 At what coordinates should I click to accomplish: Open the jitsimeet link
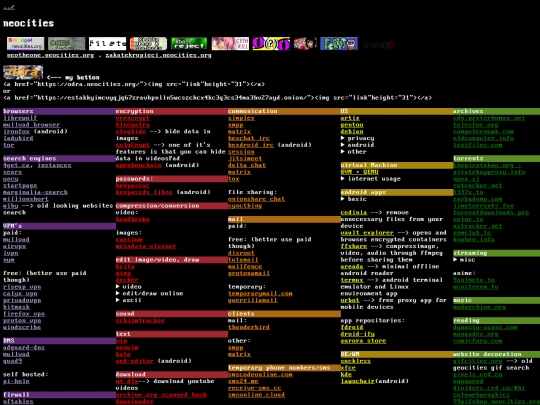pyautogui.click(x=245, y=158)
